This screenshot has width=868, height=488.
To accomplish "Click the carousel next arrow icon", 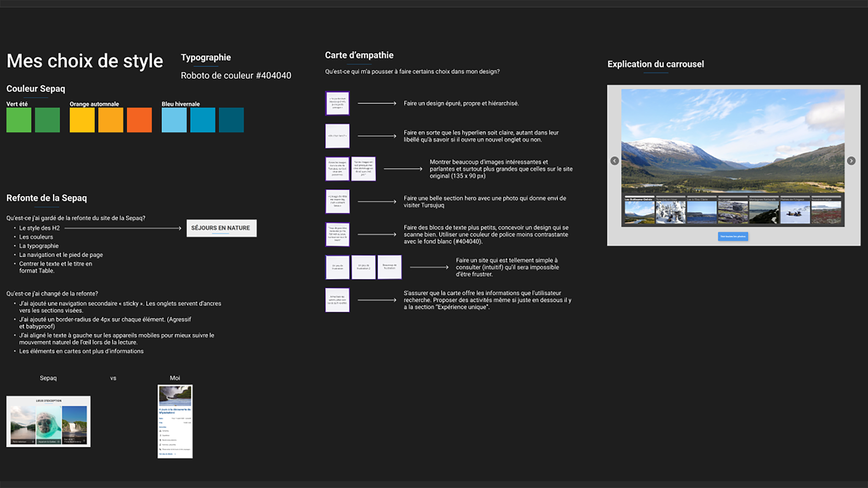I will pos(851,161).
